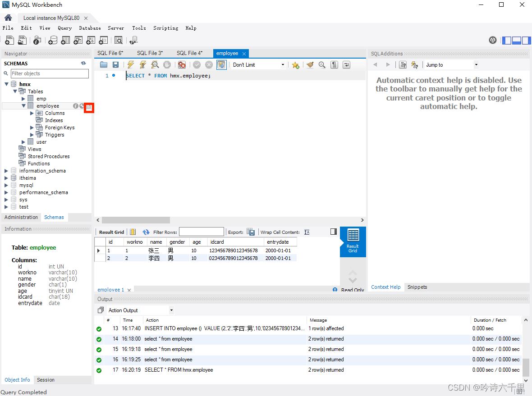Expand the Columns node under employee
Viewport: 532px width, 396px height.
32,113
